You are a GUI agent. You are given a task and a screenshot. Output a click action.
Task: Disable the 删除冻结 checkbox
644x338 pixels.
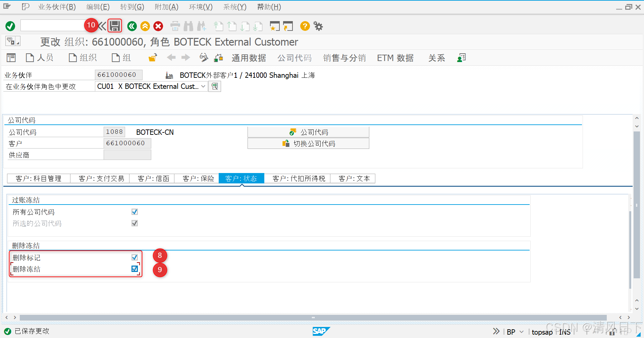[x=135, y=268]
